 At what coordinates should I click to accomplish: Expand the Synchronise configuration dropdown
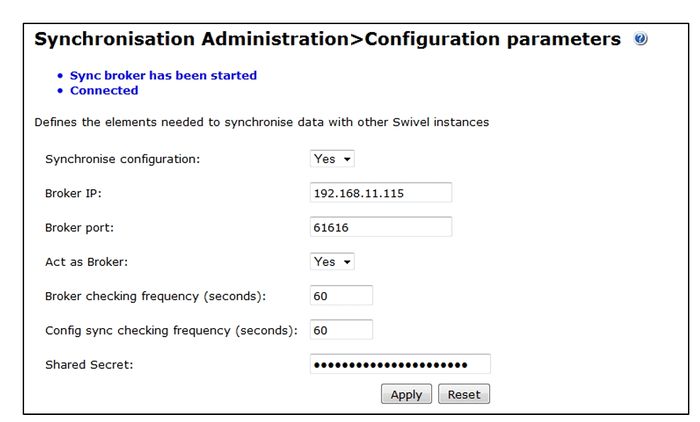(333, 159)
